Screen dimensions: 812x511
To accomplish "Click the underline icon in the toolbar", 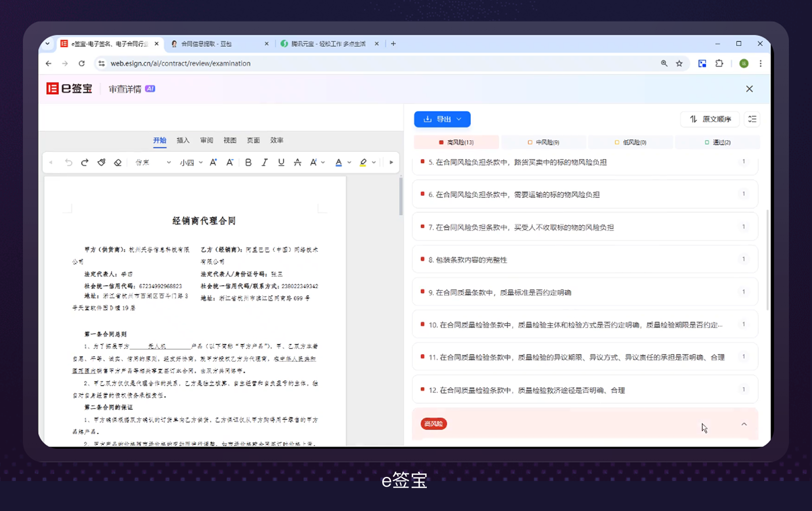I will click(x=281, y=162).
